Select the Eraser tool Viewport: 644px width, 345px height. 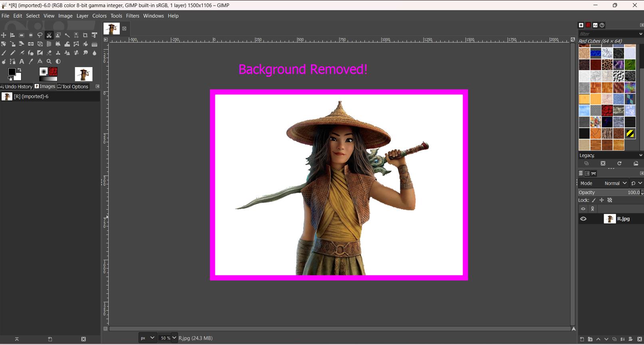(x=49, y=53)
